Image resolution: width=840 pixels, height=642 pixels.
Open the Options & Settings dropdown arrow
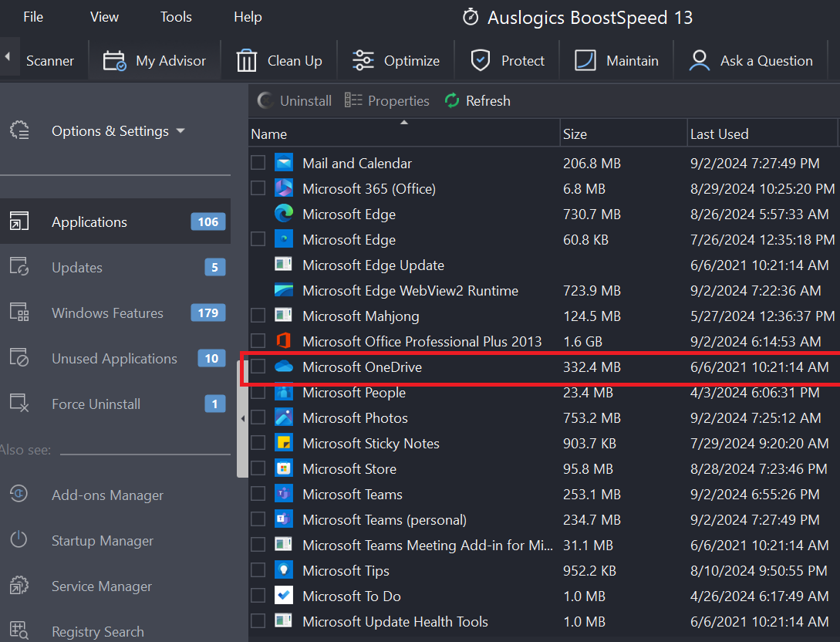[180, 131]
